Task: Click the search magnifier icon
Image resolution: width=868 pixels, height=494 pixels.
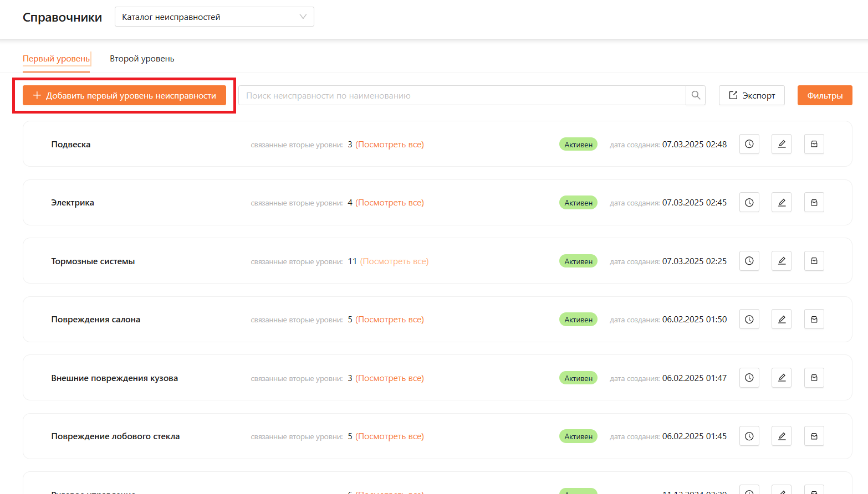Action: tap(696, 95)
